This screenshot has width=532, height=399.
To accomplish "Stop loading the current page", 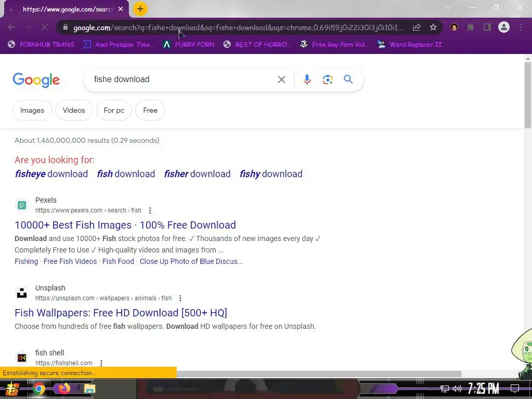I will tap(45, 27).
